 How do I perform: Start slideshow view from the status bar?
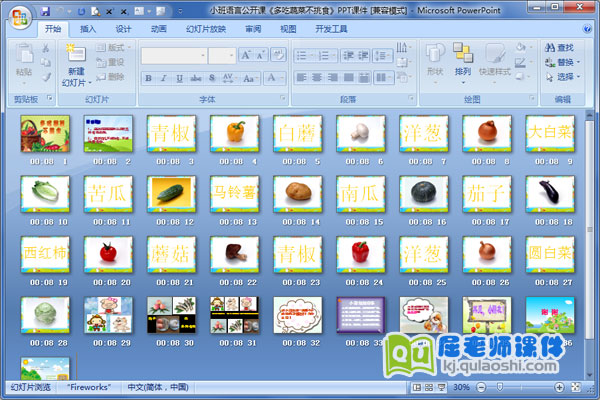[442, 387]
